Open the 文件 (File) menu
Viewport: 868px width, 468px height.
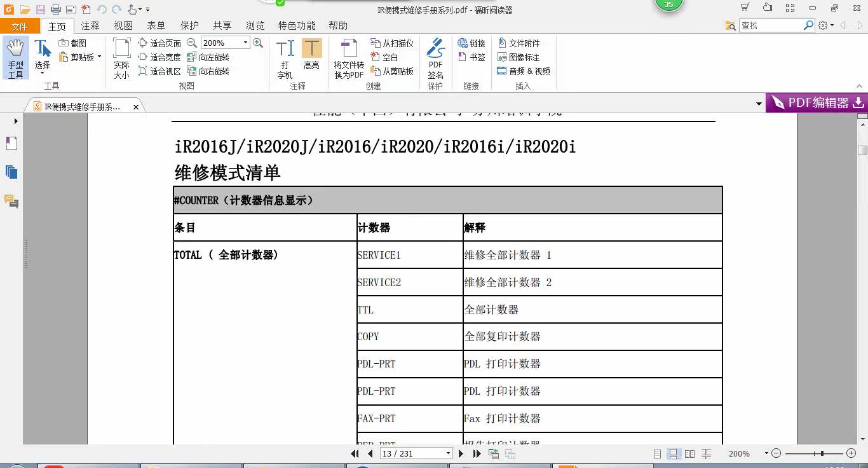pos(20,26)
